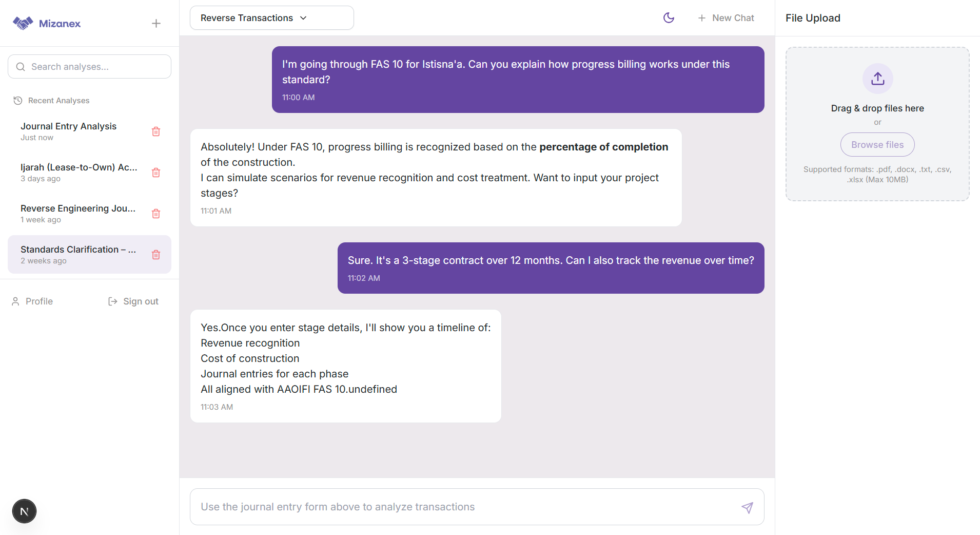This screenshot has height=535, width=980.
Task: Click the Profile person icon
Action: (x=15, y=301)
